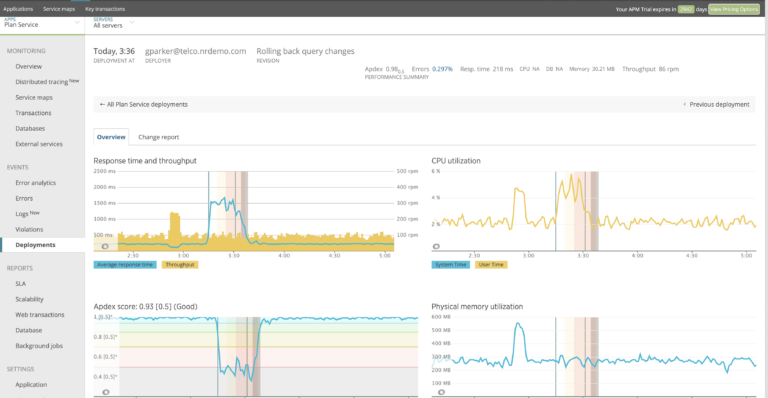
Task: Click the CPU utilization chart title
Action: click(456, 161)
